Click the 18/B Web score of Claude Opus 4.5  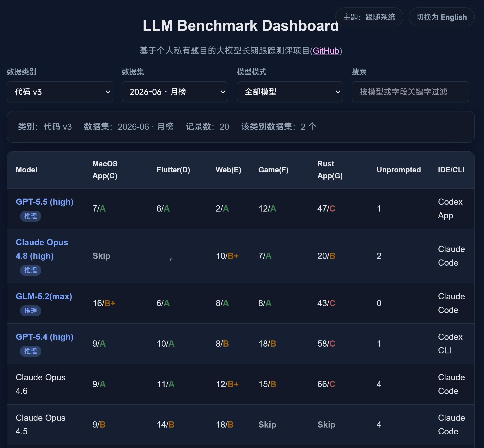[x=225, y=425]
